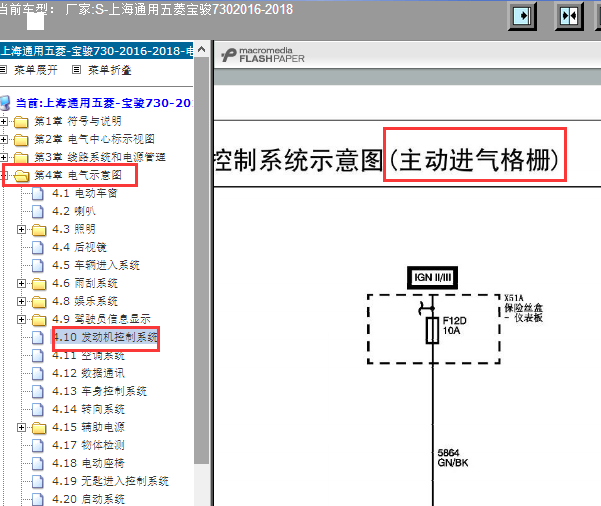Screen dimensions: 601x506
Task: Click folder icon of 4.9 驾驶员信息显示
Action: (x=39, y=320)
